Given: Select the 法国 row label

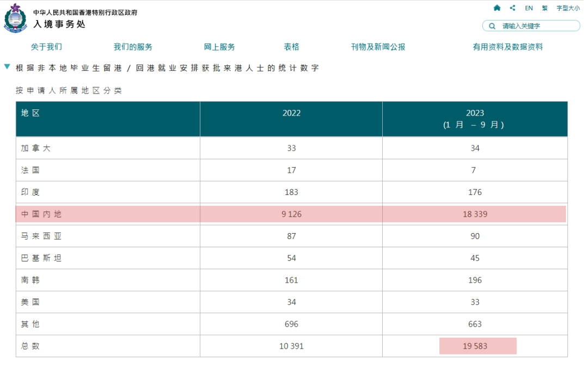Looking at the screenshot, I should [30, 170].
